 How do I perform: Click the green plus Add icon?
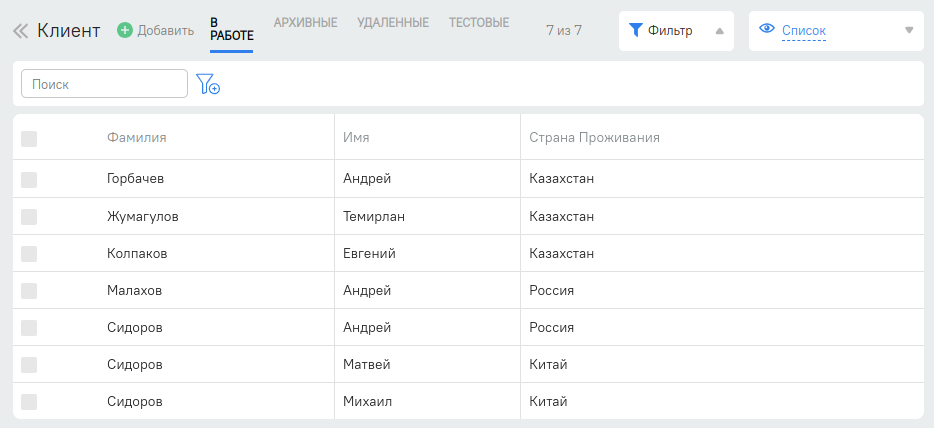coord(125,31)
